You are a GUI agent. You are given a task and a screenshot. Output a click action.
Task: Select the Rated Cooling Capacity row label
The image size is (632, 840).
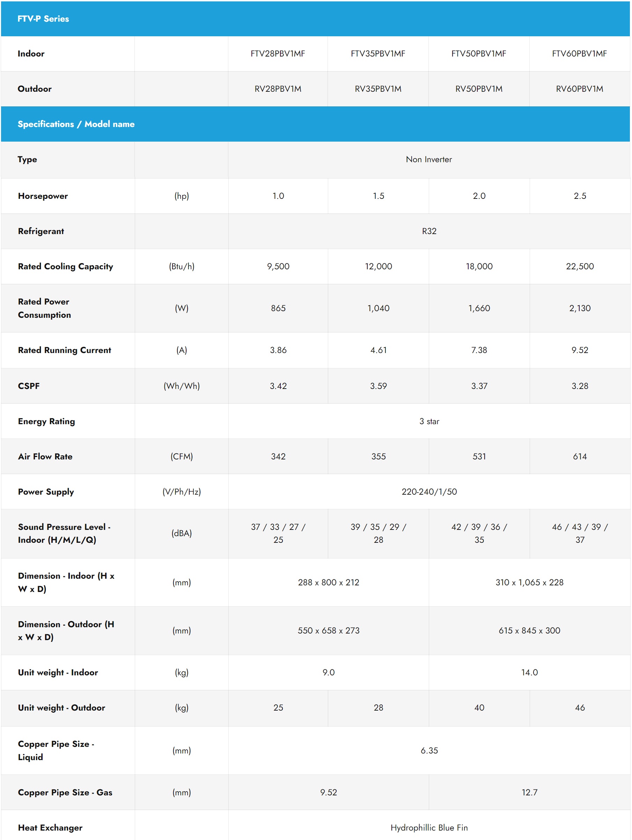coord(65,267)
